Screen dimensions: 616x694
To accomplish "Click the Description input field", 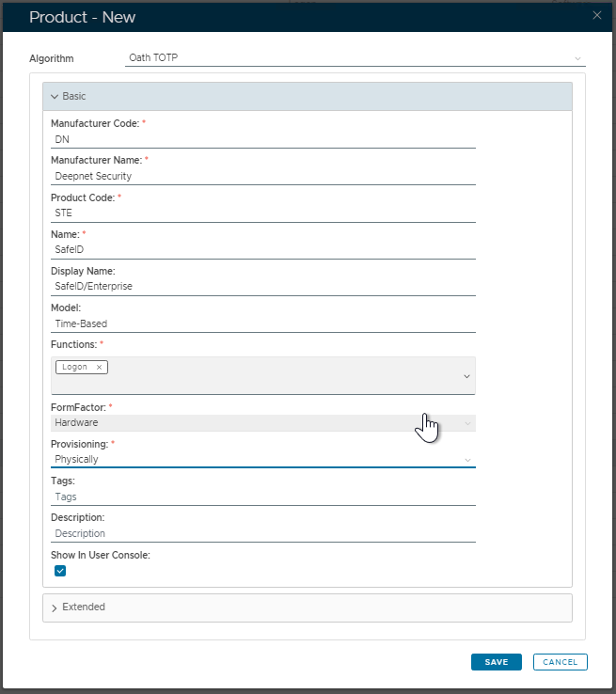I will [x=263, y=533].
